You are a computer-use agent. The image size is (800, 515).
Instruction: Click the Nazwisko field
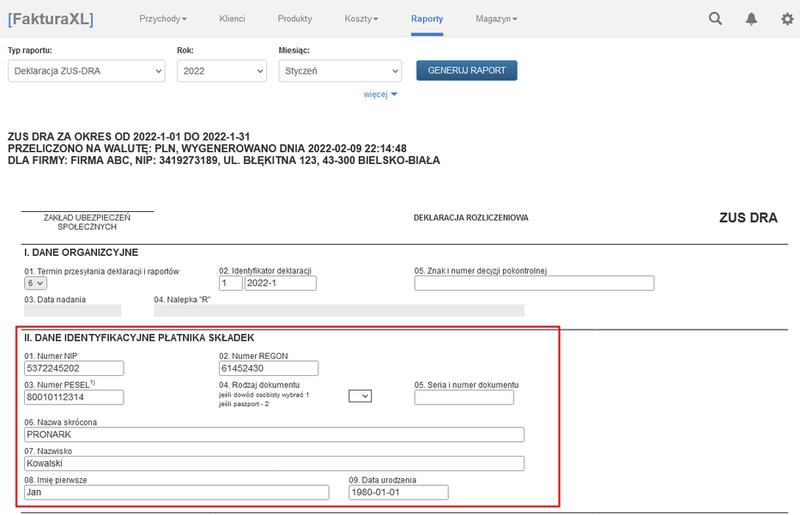[x=274, y=463]
